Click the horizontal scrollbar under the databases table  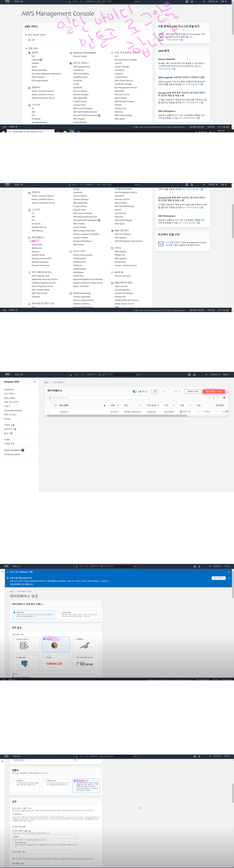click(117, 416)
